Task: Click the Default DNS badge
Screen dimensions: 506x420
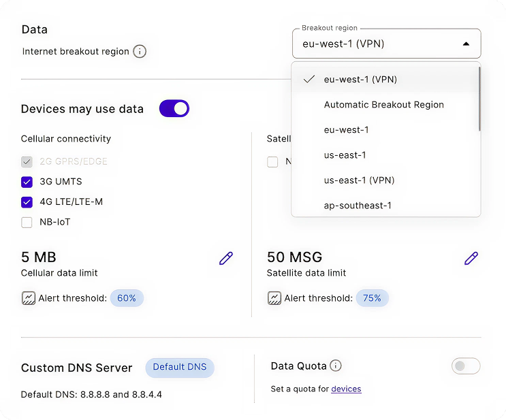Action: tap(179, 368)
